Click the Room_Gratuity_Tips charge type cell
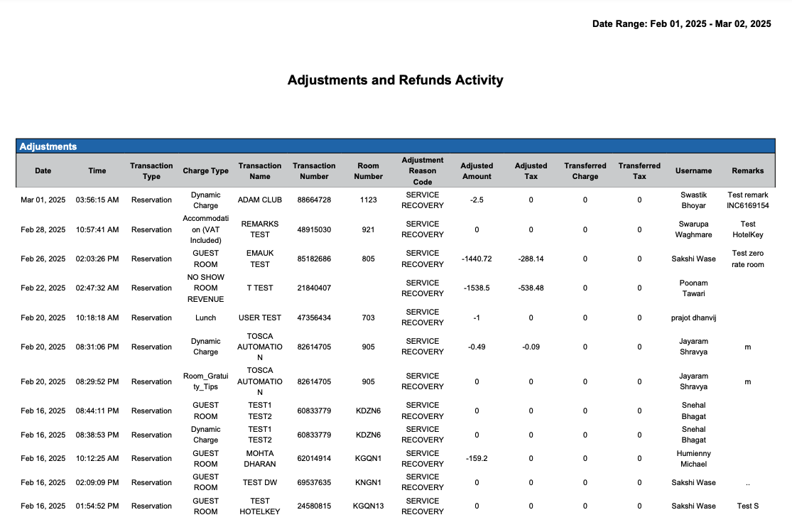 (x=205, y=382)
